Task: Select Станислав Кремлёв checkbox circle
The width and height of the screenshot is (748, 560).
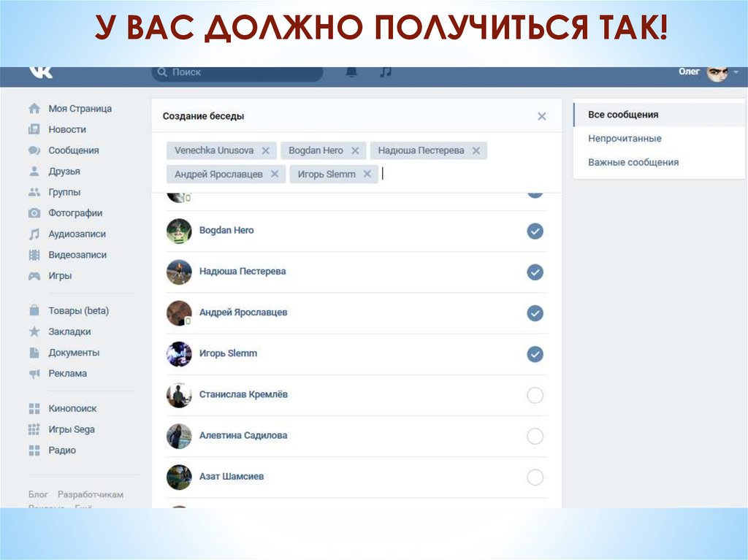Action: [535, 396]
